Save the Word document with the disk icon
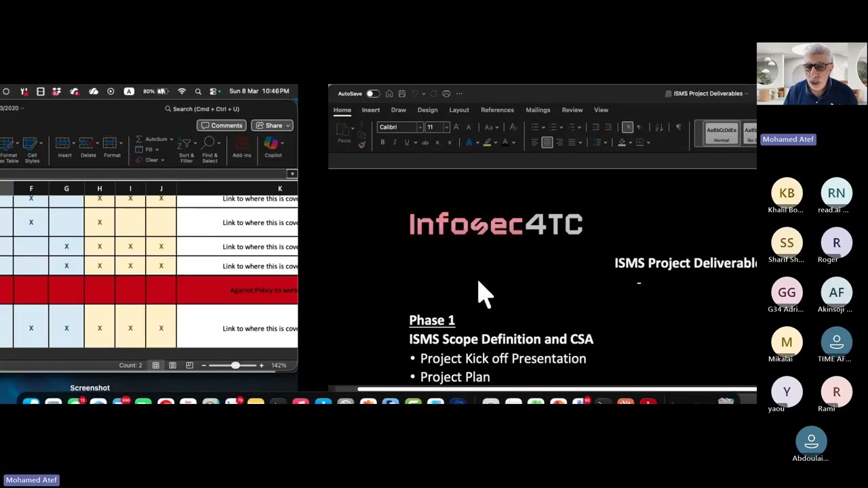 [x=402, y=94]
